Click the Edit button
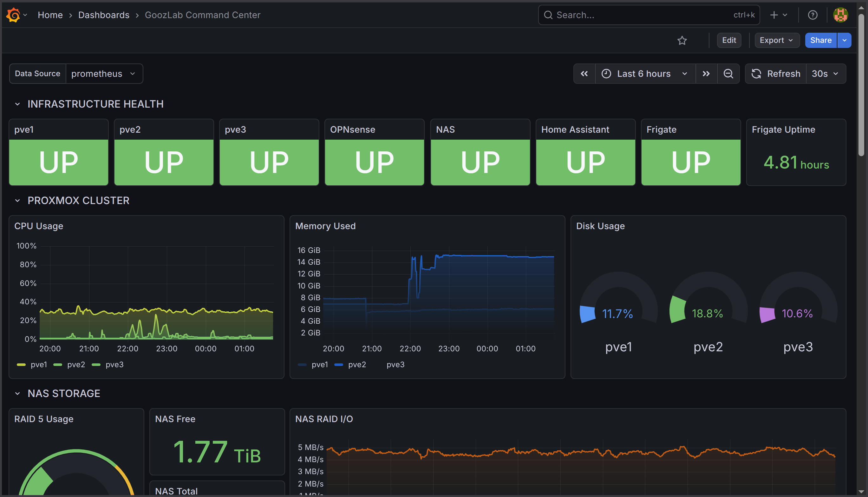868x497 pixels. tap(729, 40)
